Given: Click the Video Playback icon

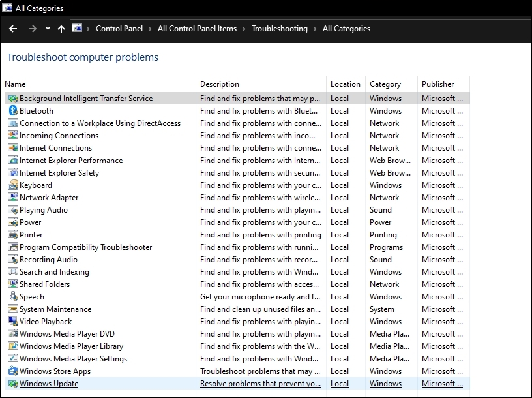Looking at the screenshot, I should coord(12,322).
